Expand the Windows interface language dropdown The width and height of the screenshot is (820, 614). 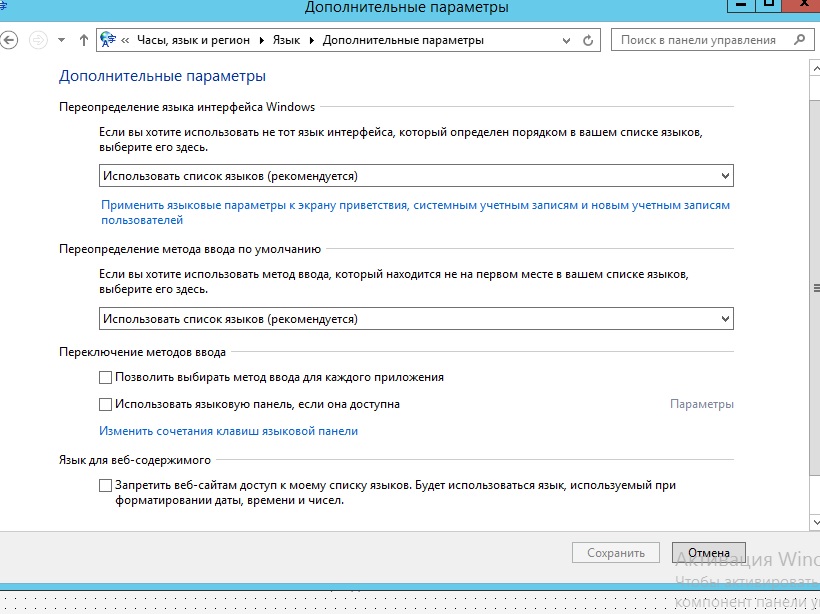[416, 176]
